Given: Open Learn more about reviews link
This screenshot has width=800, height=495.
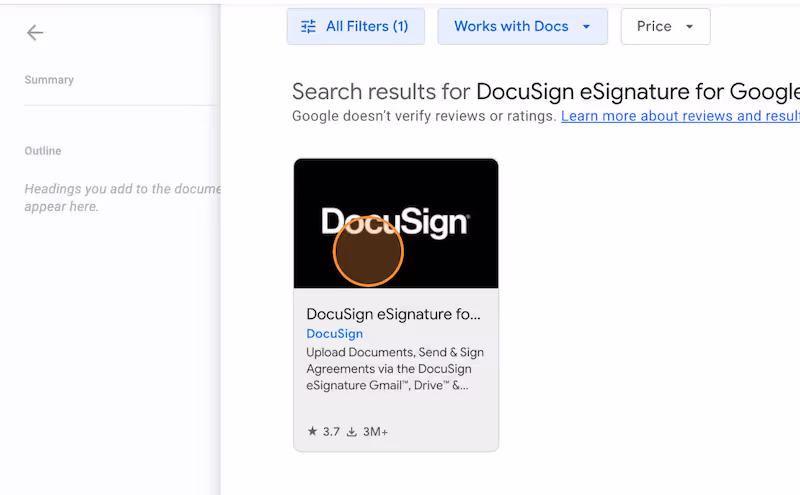Looking at the screenshot, I should [x=680, y=116].
